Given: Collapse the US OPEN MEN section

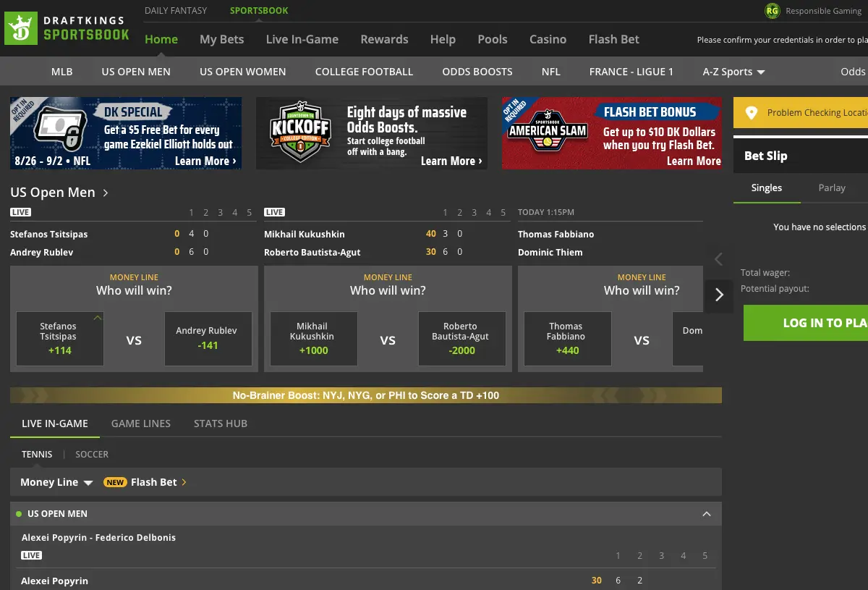Looking at the screenshot, I should [707, 514].
